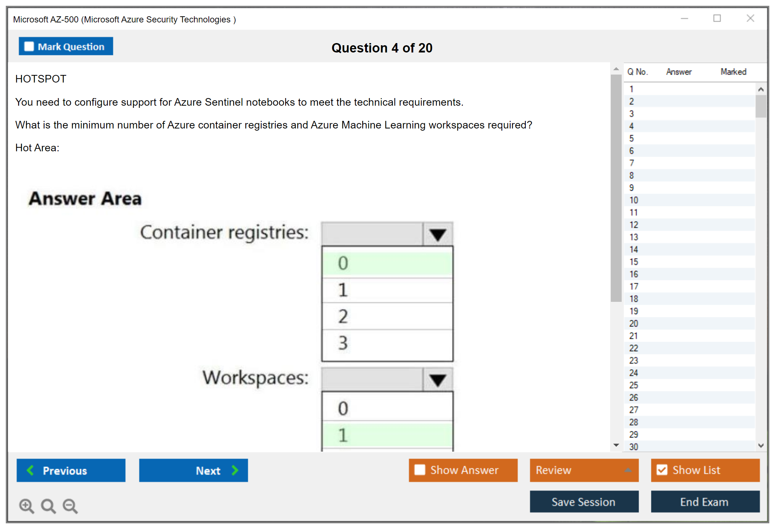Expand the Review menu
778x532 pixels.
(628, 470)
